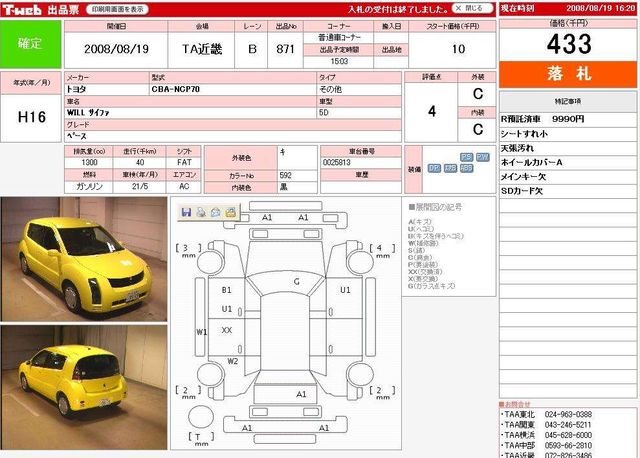This screenshot has height=458, width=640.
Task: Click the email envelope icon on image toolbar
Action: [216, 212]
